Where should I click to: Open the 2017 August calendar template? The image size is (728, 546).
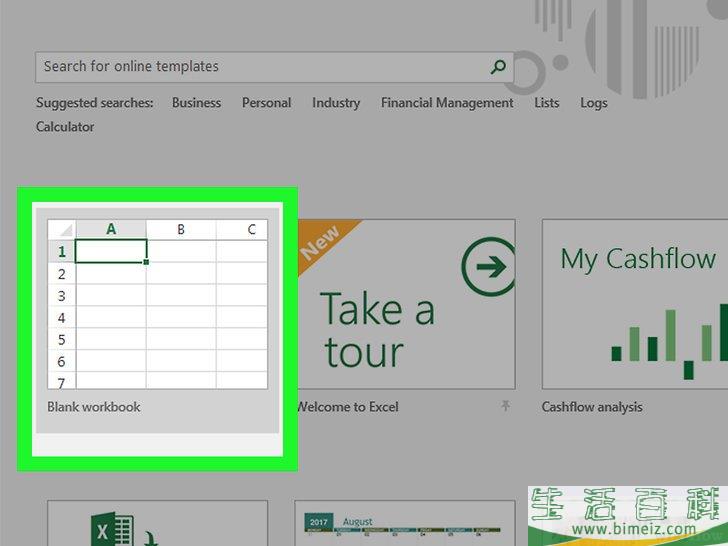(405, 523)
